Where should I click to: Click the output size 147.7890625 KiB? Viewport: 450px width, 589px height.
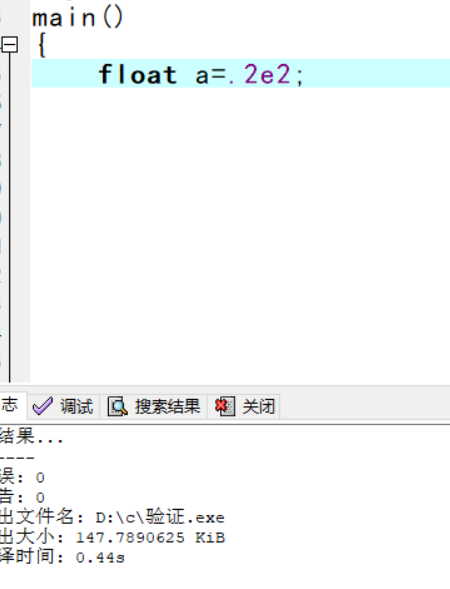pyautogui.click(x=150, y=537)
